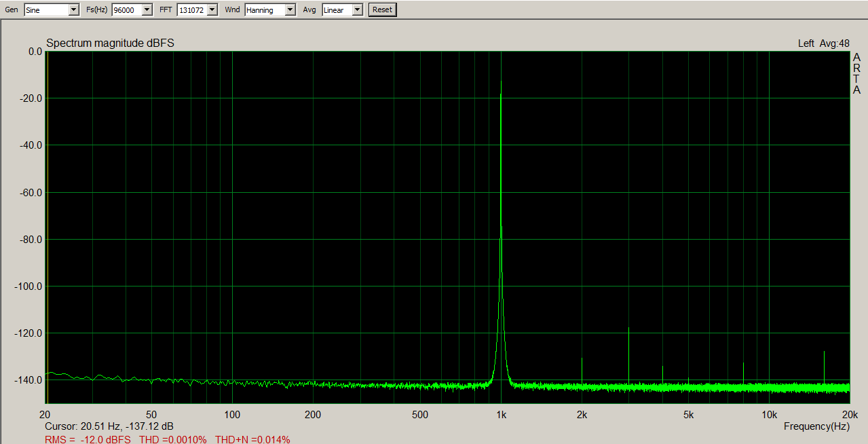Click the 'Cursor: 20.51 Hz, -137.12 dB' readout
Viewport: 868px width, 444px height.
coord(109,426)
